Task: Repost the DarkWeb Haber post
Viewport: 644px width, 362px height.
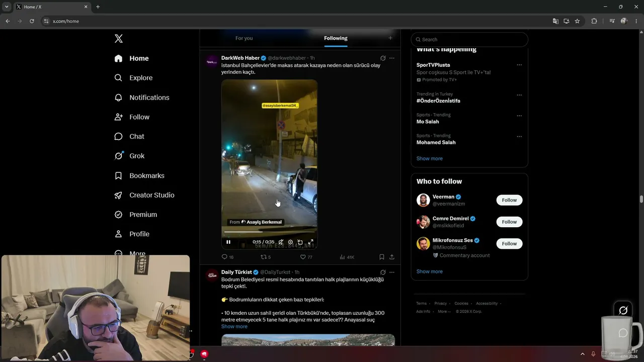Action: [266, 257]
